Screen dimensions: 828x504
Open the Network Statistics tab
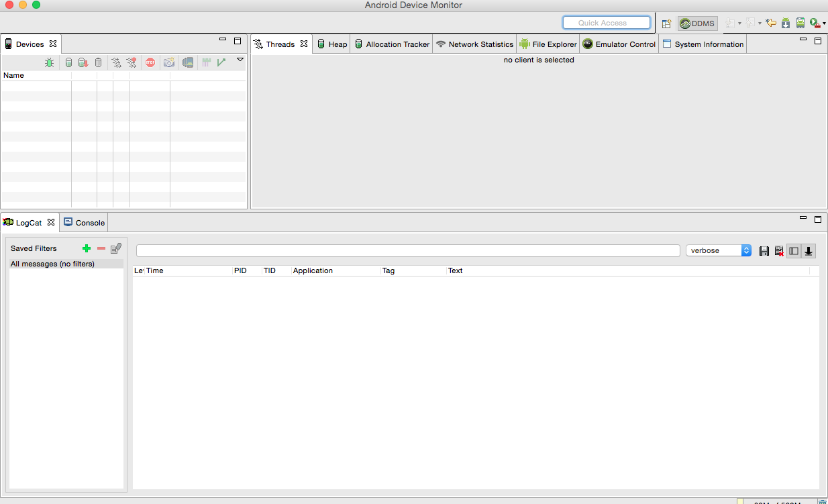tap(474, 44)
